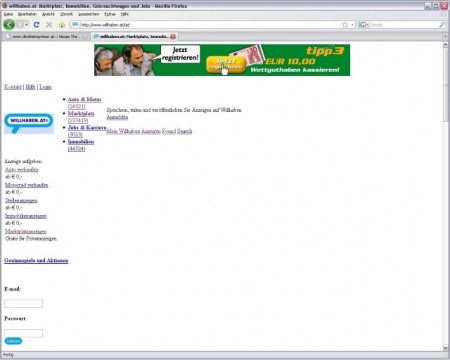450x360 pixels.
Task: Expand the address bar history dropdown
Action: 352,25
